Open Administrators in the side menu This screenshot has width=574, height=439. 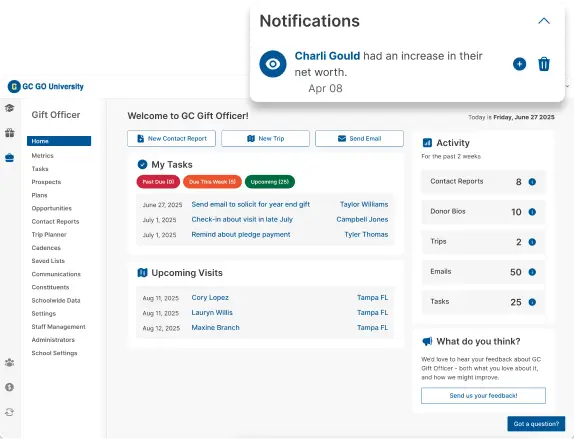click(x=53, y=340)
